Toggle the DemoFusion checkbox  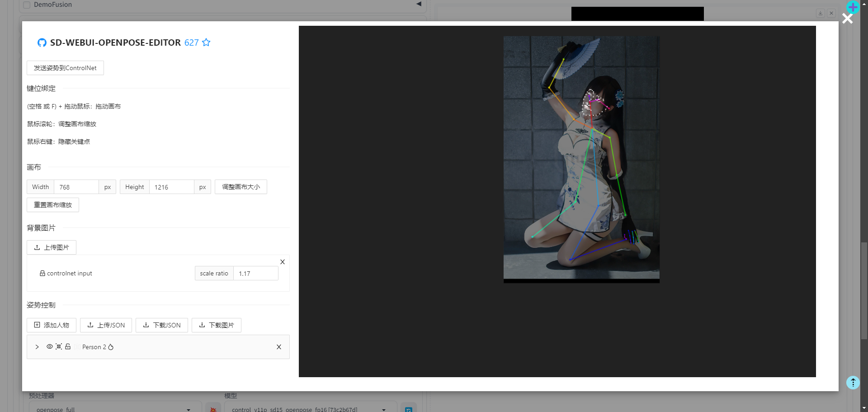click(x=27, y=5)
